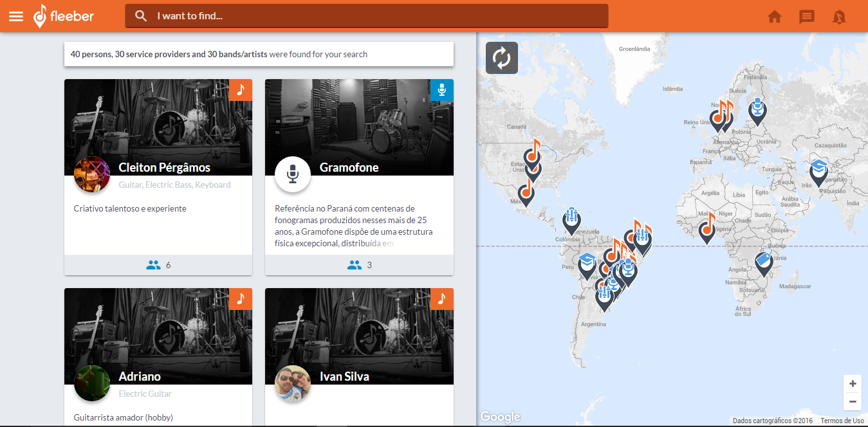Open Ivan Silva's profile avatar
This screenshot has height=427, width=868.
293,383
